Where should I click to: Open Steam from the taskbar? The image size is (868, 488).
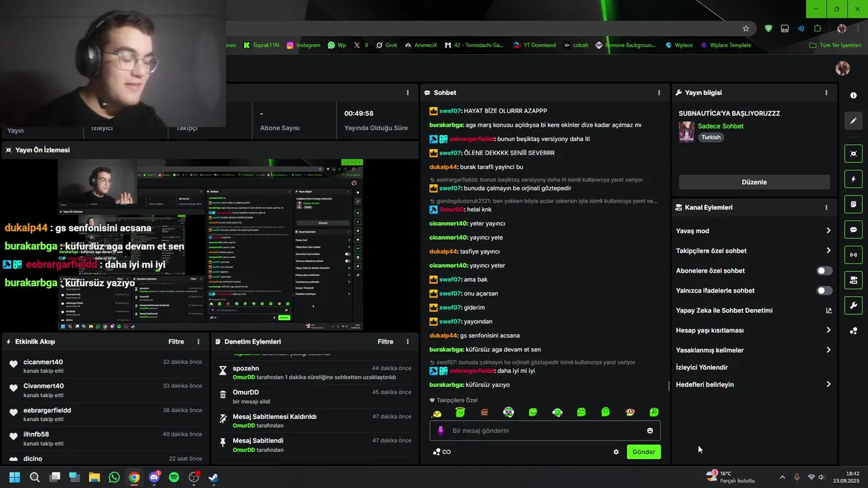pos(213,477)
